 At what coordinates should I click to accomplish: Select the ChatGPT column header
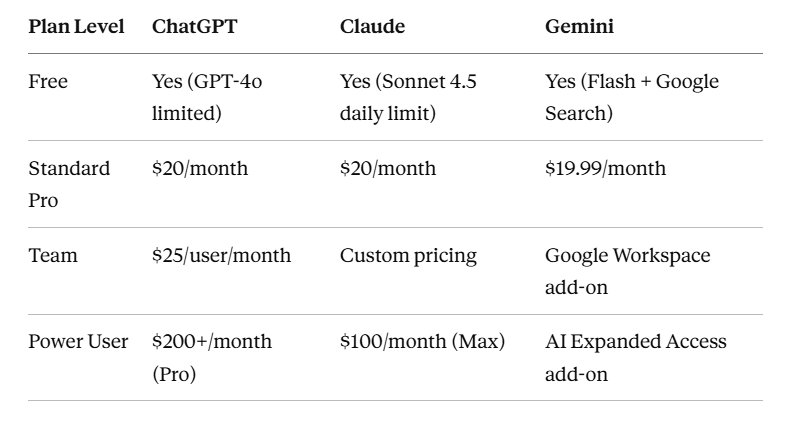coord(194,26)
